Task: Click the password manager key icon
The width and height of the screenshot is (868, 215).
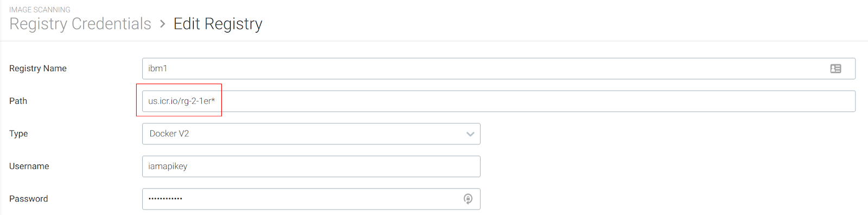Action: (468, 199)
